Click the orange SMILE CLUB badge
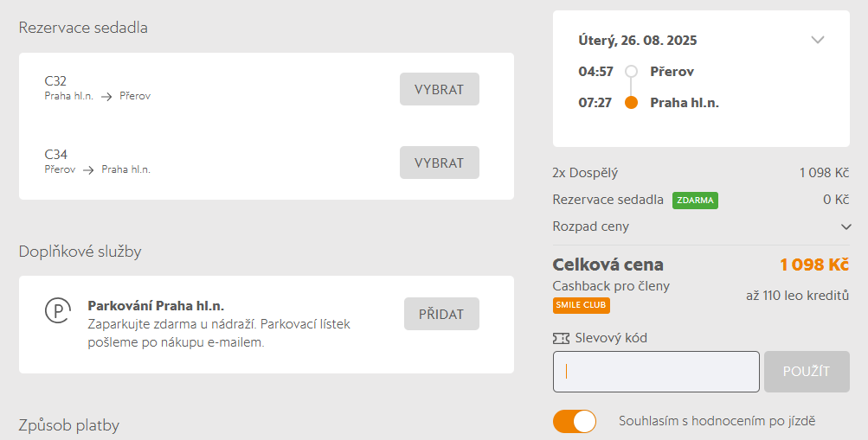The width and height of the screenshot is (868, 440). pos(582,305)
